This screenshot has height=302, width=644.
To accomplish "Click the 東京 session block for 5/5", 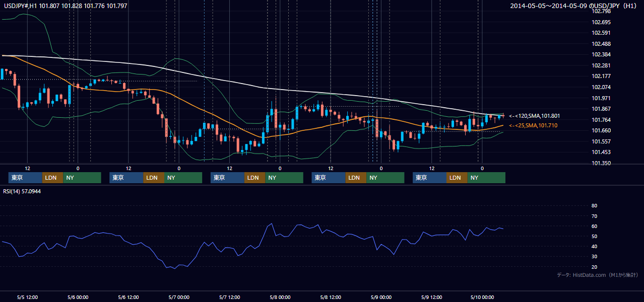I will tap(25, 178).
